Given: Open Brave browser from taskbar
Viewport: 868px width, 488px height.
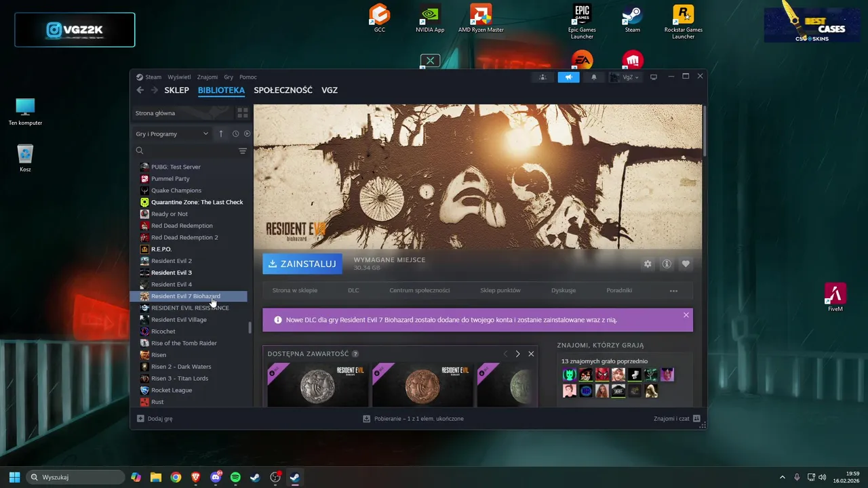Looking at the screenshot, I should click(x=195, y=477).
